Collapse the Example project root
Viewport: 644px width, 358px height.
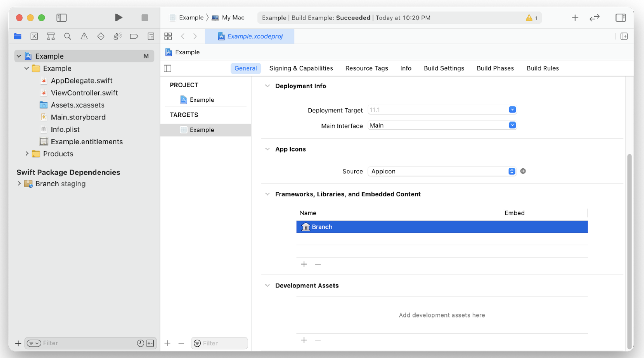tap(19, 56)
